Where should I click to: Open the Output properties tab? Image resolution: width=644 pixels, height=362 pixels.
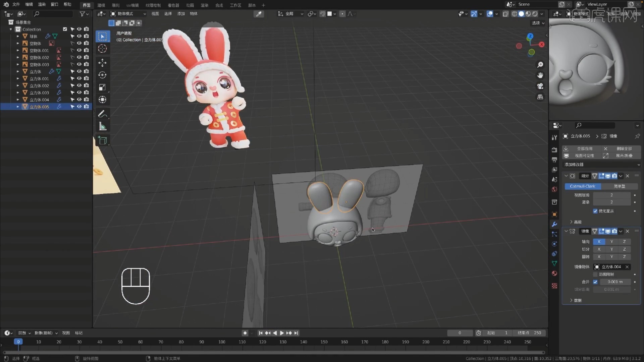coord(554,160)
